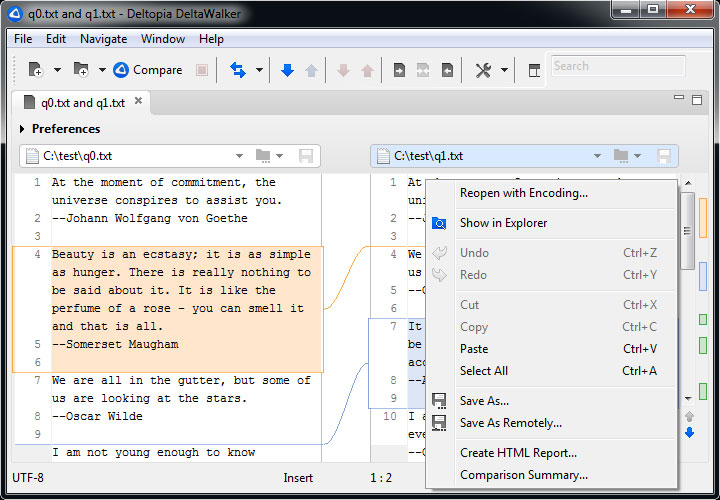Click the new file comparison icon

pyautogui.click(x=36, y=70)
